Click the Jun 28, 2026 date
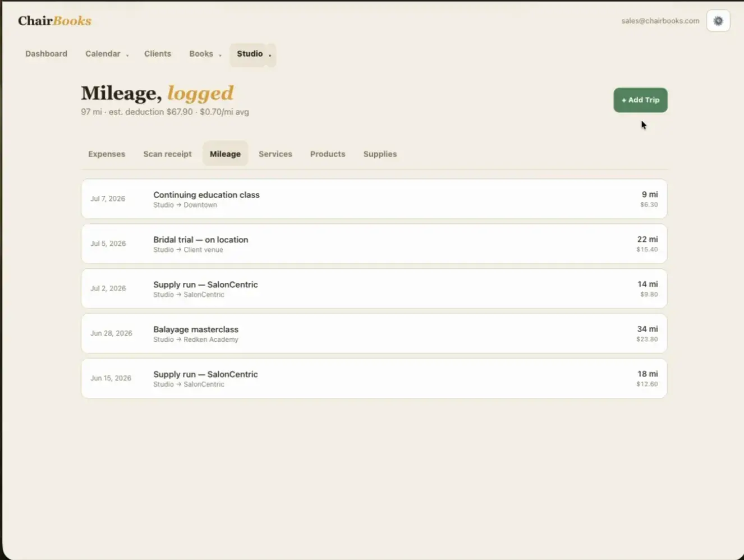 111,333
